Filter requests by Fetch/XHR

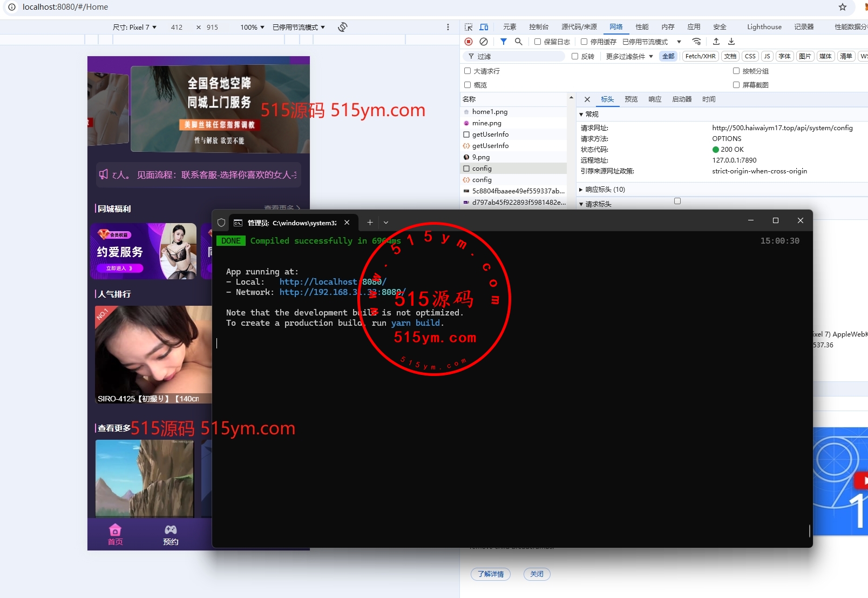(700, 56)
